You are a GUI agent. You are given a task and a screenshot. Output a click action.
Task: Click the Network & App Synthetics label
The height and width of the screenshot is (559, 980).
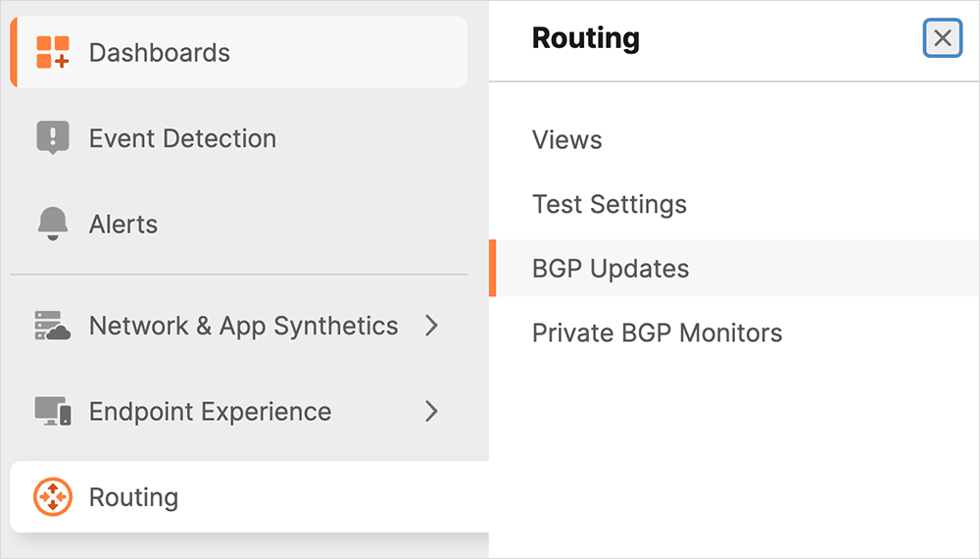pos(243,327)
